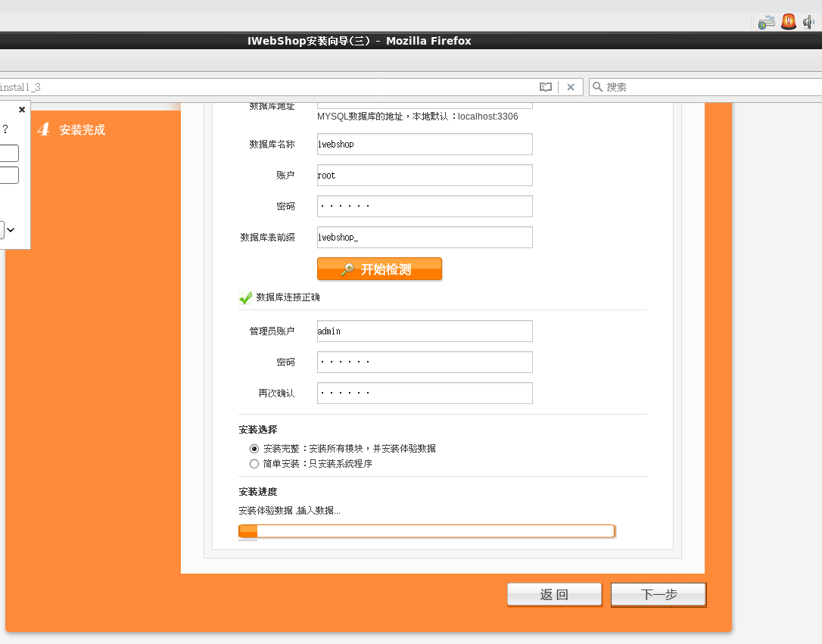The height and width of the screenshot is (644, 822).
Task: Focus the 账户 field containing root
Action: pos(425,175)
